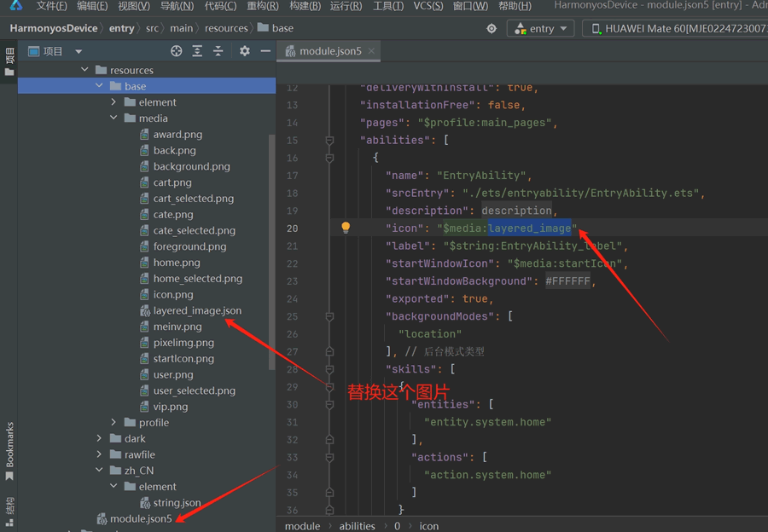The image size is (768, 532).
Task: Select background.png file
Action: [184, 166]
